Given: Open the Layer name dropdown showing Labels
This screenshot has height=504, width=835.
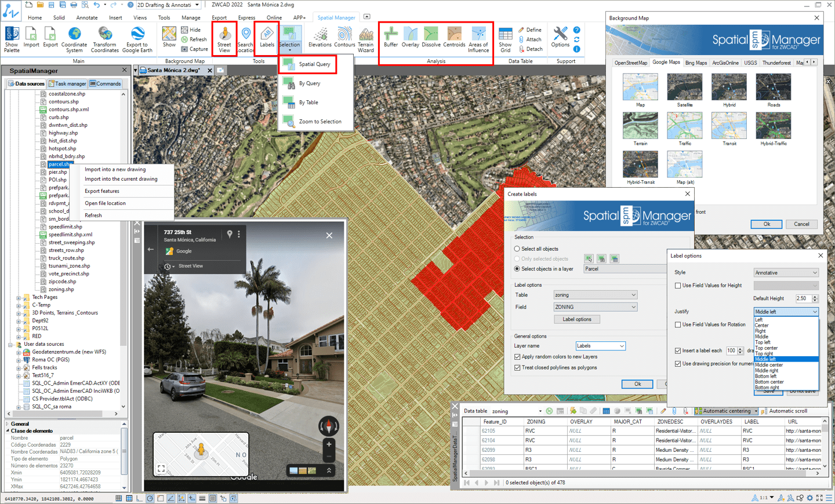Looking at the screenshot, I should 601,346.
